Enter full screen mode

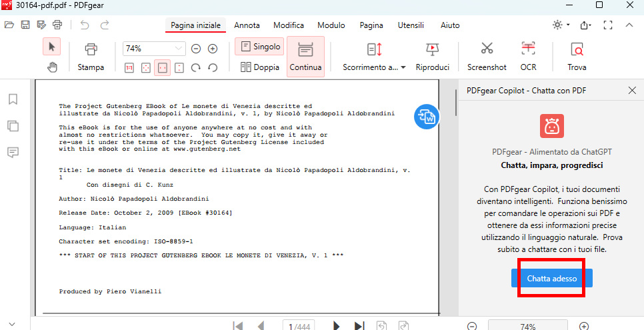[x=608, y=25]
